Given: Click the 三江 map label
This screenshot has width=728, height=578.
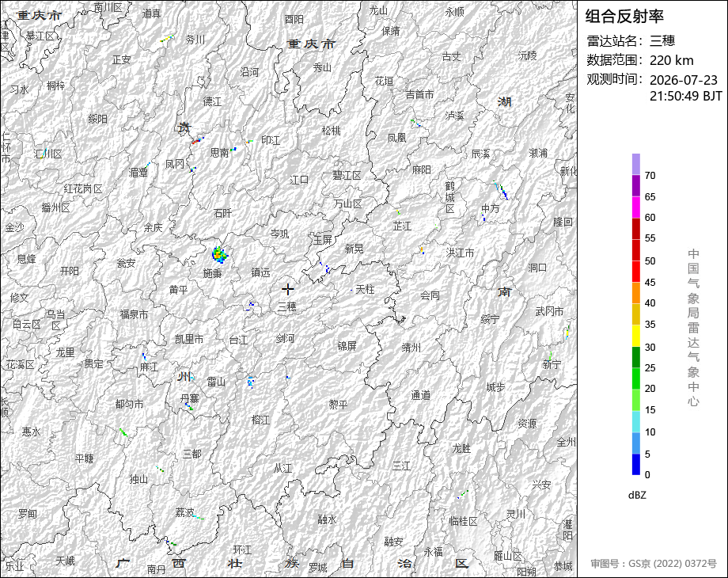Looking at the screenshot, I should [402, 466].
